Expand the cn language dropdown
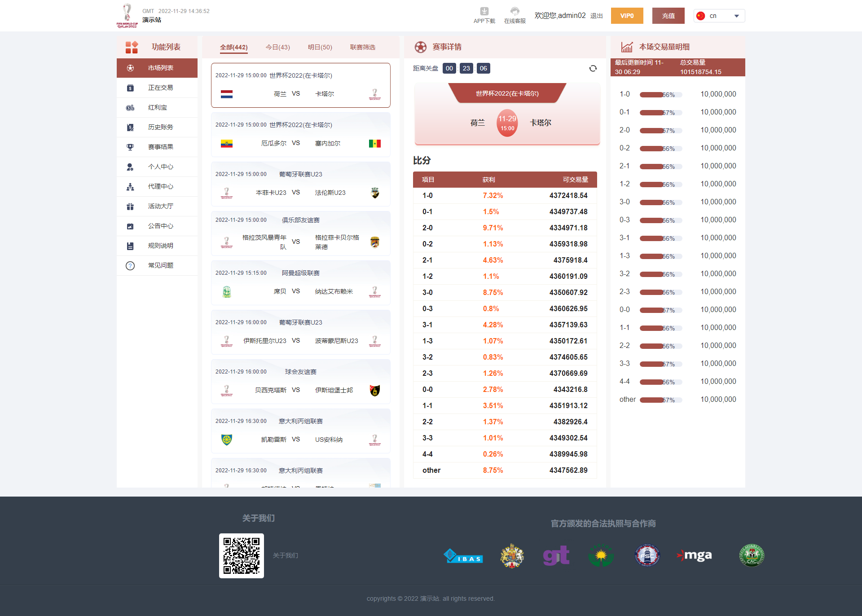This screenshot has width=862, height=616. 719,16
